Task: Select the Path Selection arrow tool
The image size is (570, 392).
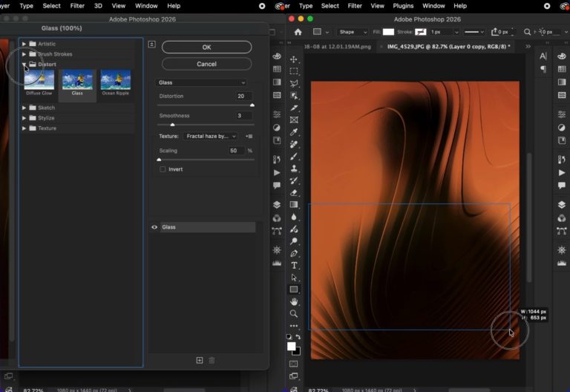Action: [x=294, y=278]
